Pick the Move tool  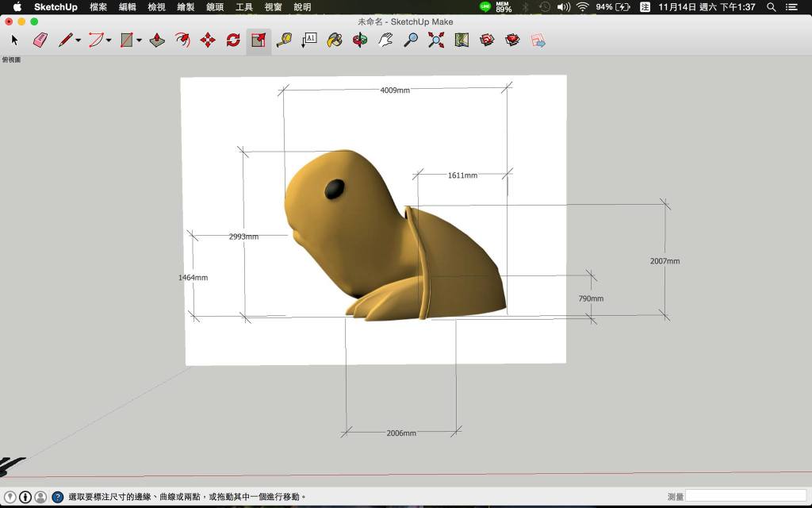click(x=208, y=40)
